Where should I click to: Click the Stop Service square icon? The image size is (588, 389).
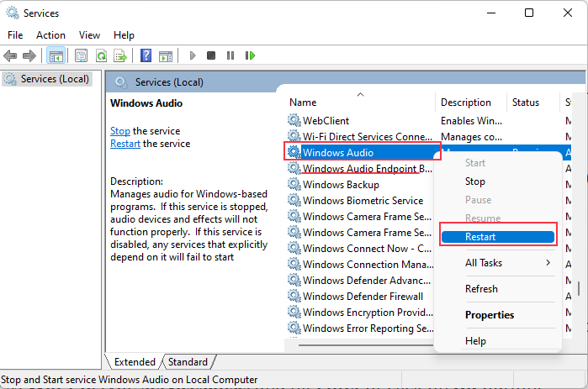pos(210,55)
